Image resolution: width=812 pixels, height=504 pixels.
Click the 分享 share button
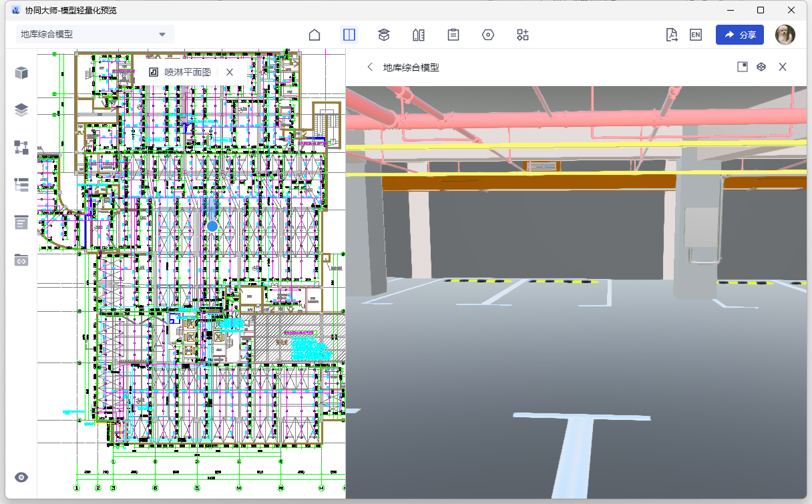740,35
